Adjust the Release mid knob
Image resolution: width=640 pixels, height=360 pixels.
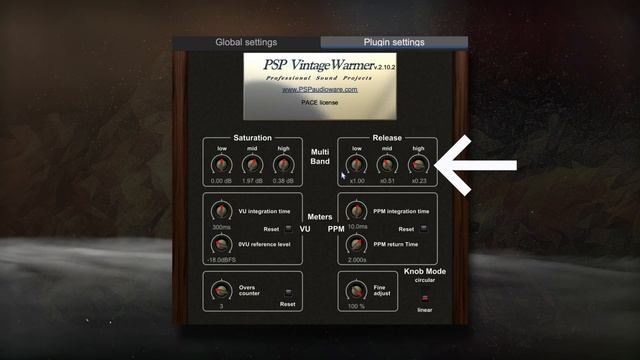pos(387,165)
